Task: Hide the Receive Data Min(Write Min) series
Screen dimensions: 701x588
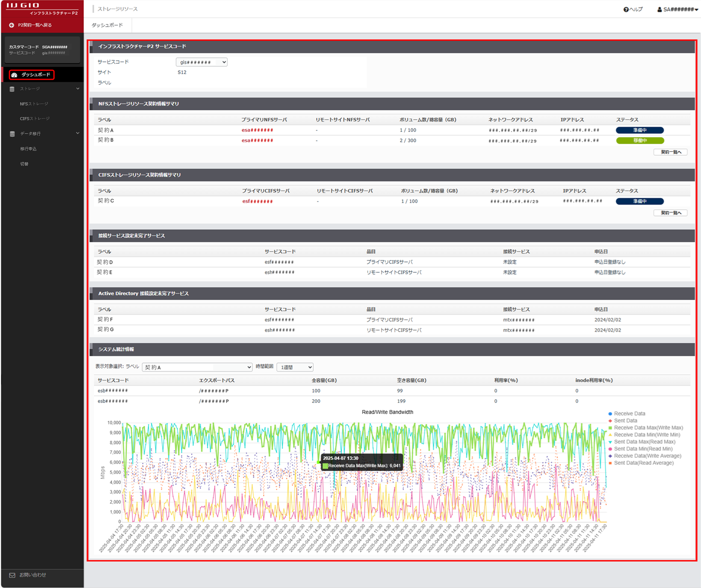Action: [646, 435]
